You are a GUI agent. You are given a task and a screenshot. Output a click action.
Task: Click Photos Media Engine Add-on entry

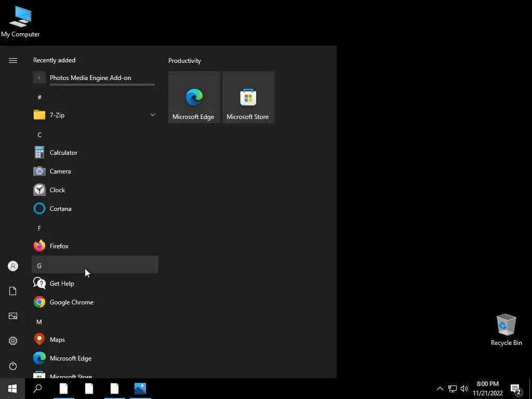point(95,78)
